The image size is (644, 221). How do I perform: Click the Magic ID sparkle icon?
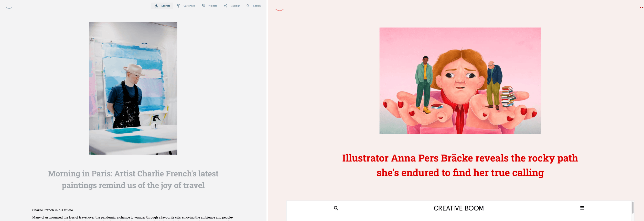click(x=225, y=6)
